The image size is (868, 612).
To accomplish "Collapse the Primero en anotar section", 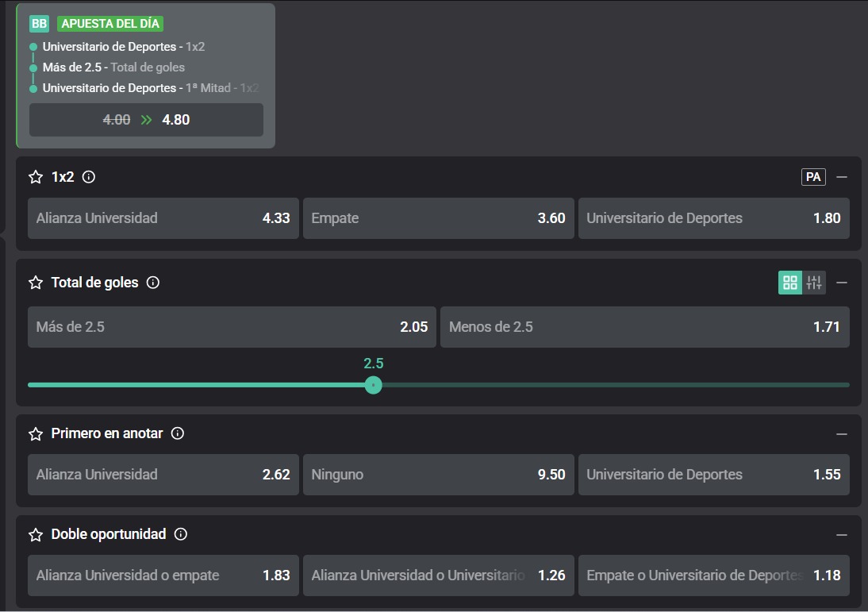I will pos(842,434).
